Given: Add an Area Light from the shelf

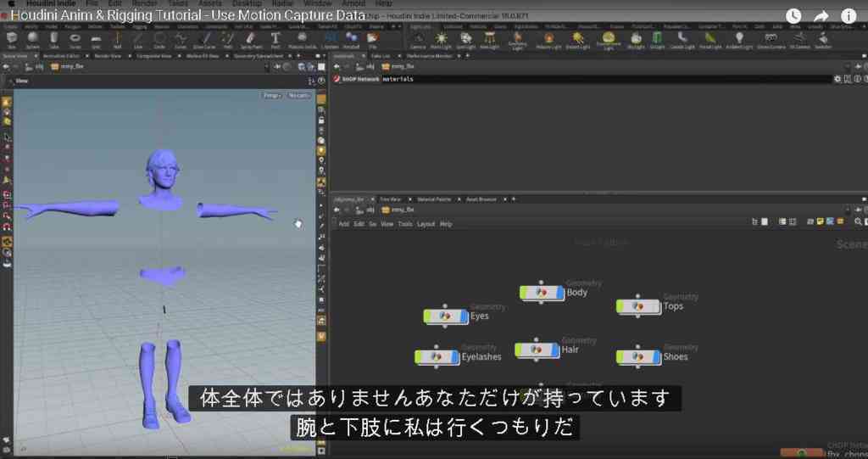Looking at the screenshot, I should (489, 40).
